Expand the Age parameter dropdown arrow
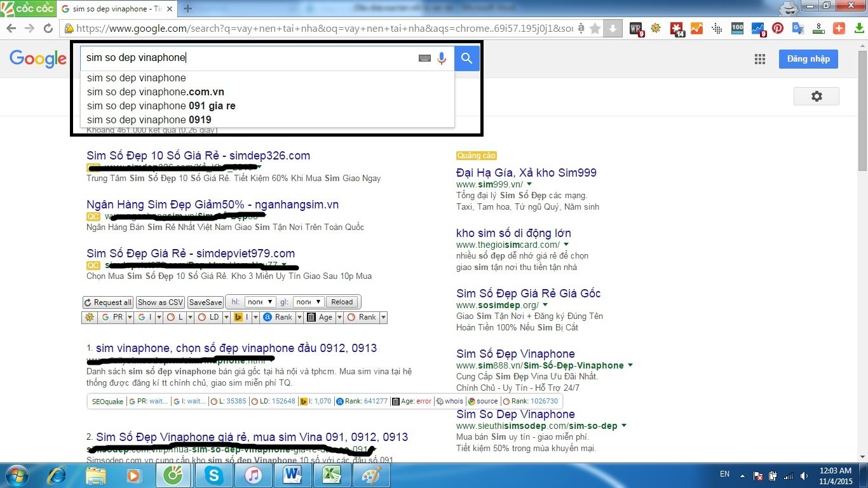 pyautogui.click(x=339, y=317)
